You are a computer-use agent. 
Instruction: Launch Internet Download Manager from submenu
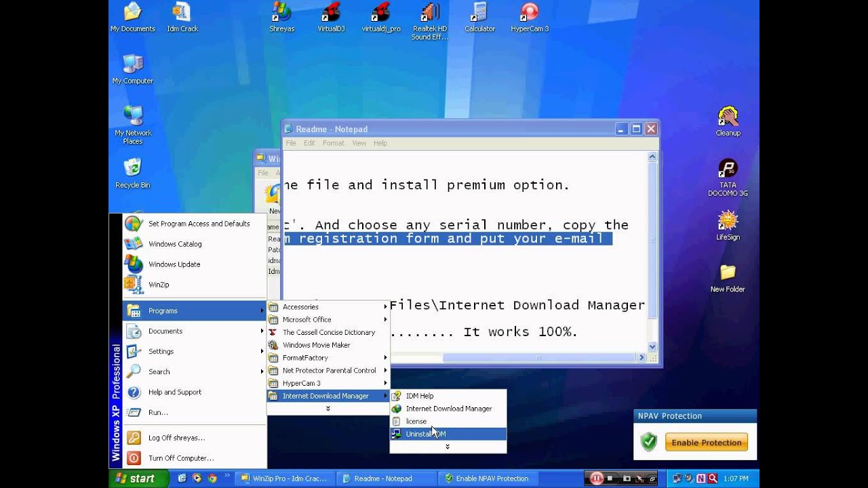[448, 409]
